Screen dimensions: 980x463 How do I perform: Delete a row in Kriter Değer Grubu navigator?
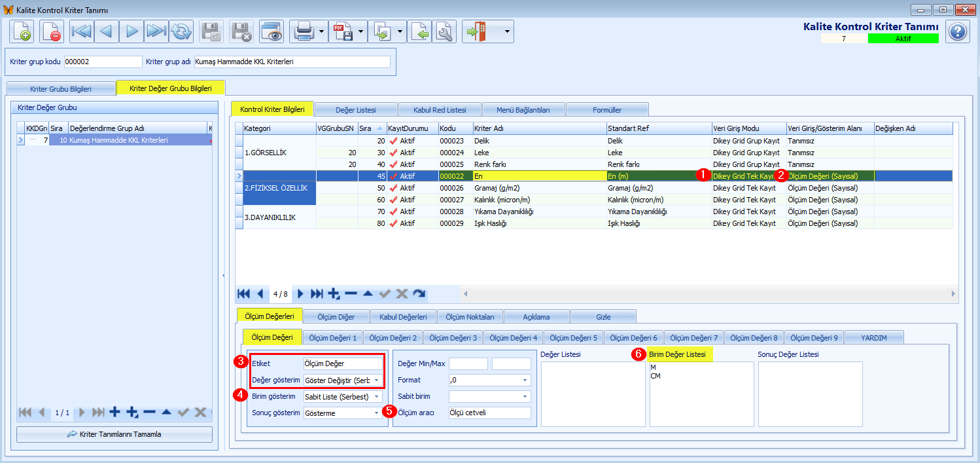click(x=149, y=412)
